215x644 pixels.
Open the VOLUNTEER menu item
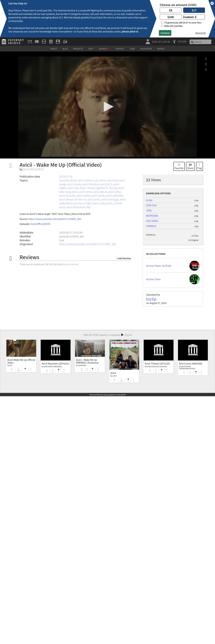(x=146, y=49)
